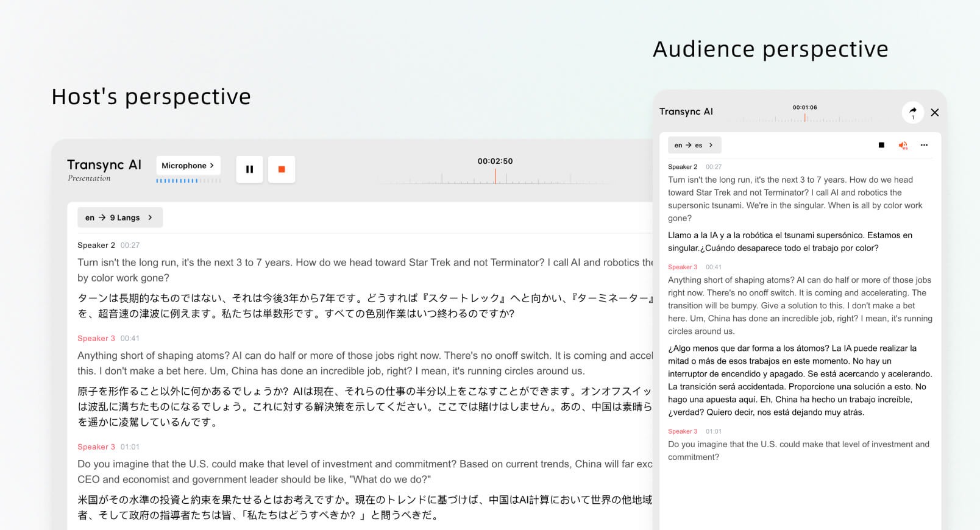980x530 pixels.
Task: Click the Presentation subtitle under Transync AI
Action: click(89, 178)
